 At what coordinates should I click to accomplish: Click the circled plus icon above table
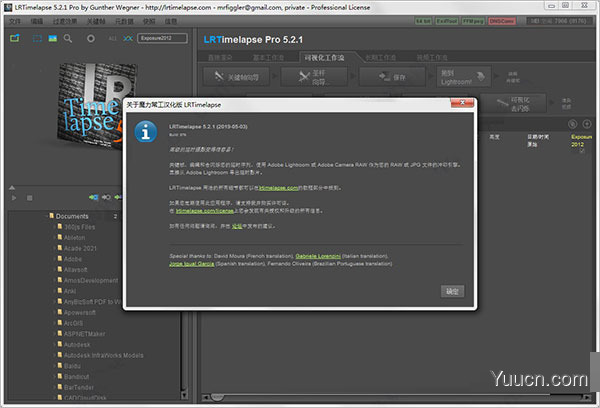click(x=587, y=124)
